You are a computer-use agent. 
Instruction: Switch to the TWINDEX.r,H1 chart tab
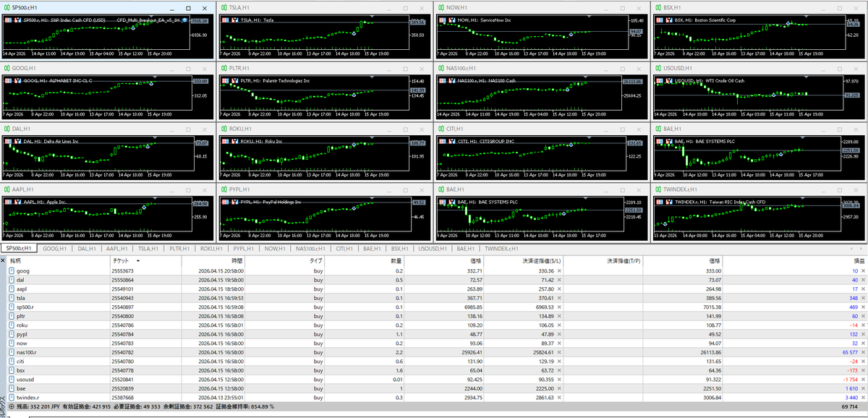coord(502,248)
